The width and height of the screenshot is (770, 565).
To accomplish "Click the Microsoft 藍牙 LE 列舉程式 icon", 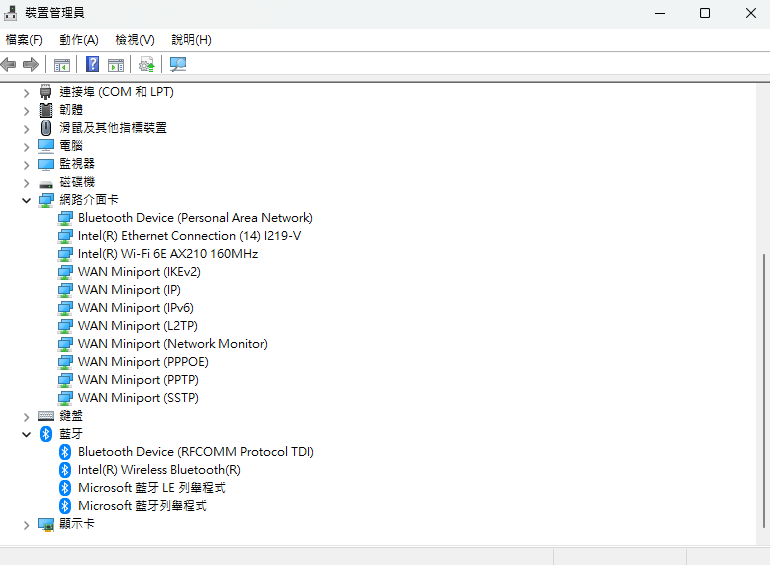I will [65, 488].
